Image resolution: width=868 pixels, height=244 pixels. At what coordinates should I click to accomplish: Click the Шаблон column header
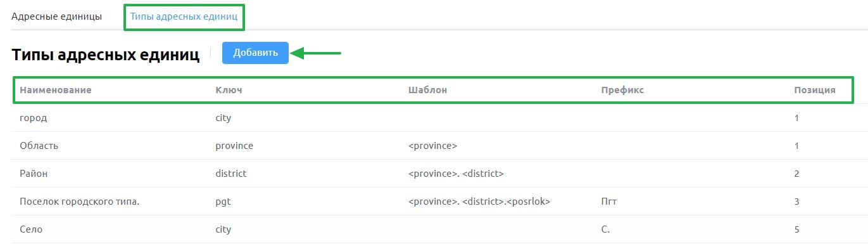[x=428, y=90]
